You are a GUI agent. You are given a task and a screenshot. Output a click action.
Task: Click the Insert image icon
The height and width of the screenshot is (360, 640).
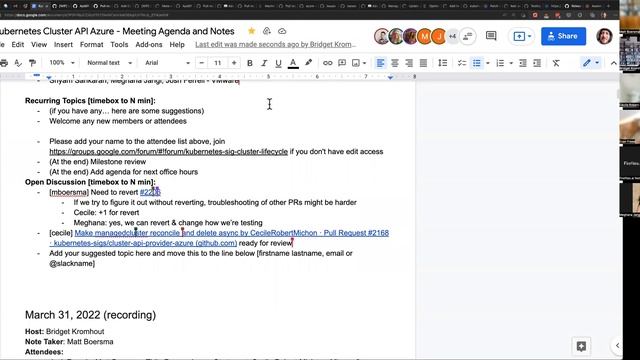(356, 63)
